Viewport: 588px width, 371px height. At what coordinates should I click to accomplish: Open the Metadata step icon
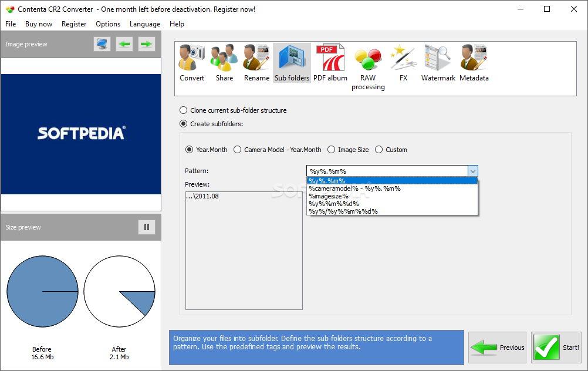(474, 63)
